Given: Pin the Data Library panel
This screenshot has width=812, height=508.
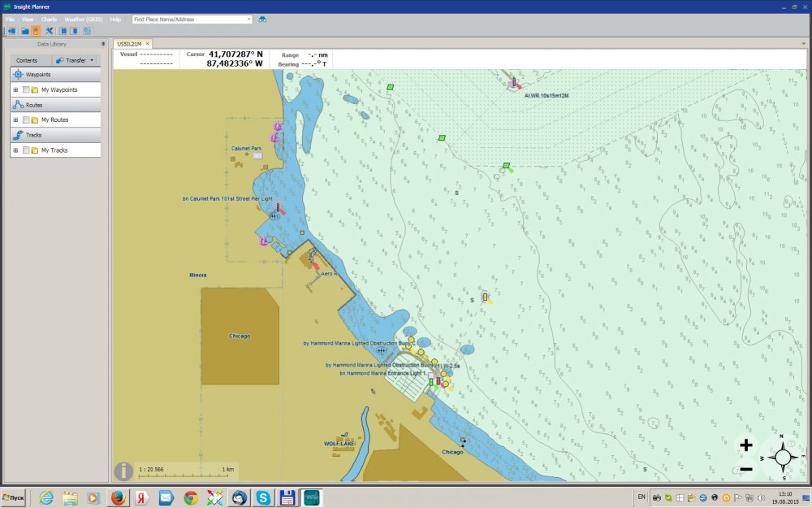Looking at the screenshot, I should click(102, 44).
